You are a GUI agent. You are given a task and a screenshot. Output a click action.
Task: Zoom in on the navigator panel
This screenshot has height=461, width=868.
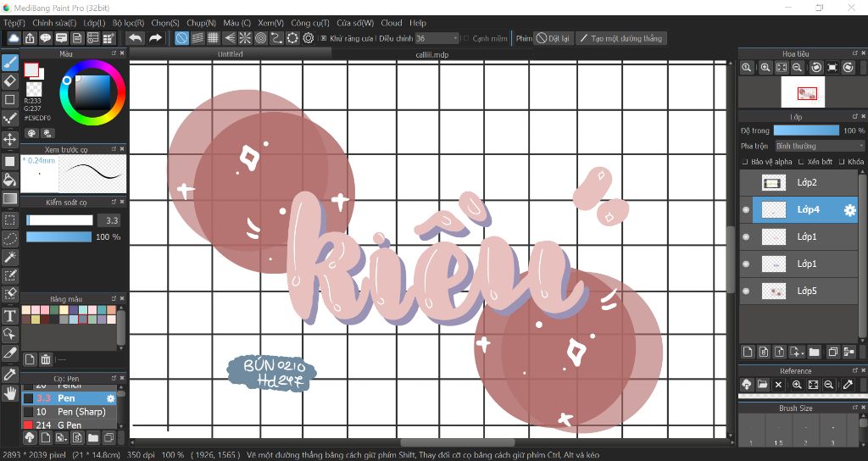(765, 68)
